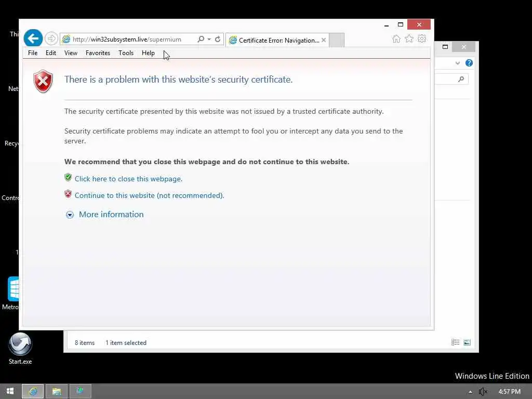Click the Internet Explorer Home icon
This screenshot has width=532, height=399.
(x=396, y=39)
